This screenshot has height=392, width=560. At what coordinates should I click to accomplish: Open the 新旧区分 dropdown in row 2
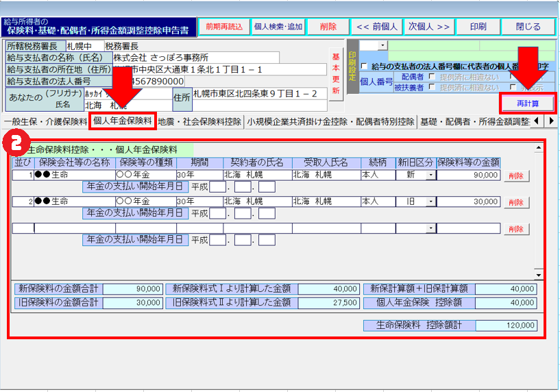click(x=430, y=201)
